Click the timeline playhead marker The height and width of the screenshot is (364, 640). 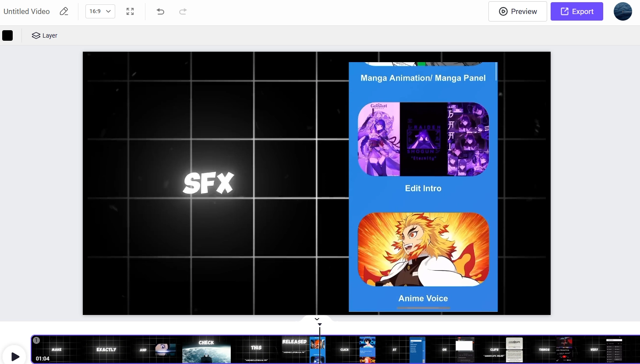pos(320,325)
